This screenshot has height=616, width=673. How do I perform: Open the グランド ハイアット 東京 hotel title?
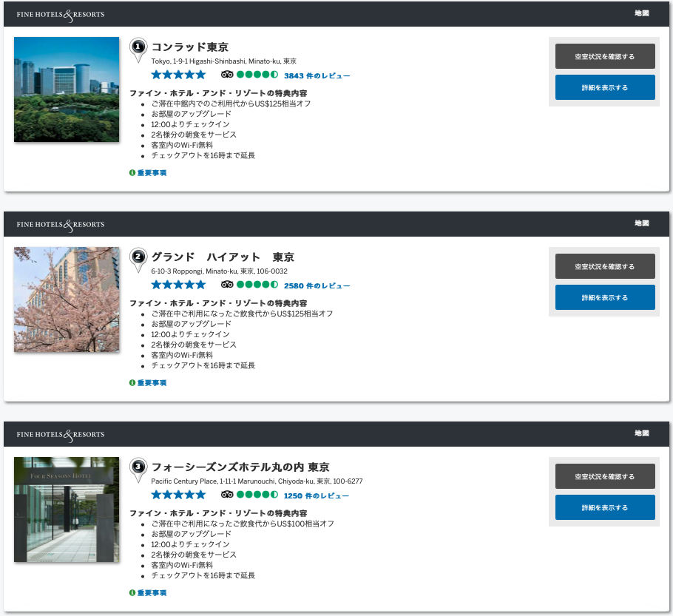[223, 257]
